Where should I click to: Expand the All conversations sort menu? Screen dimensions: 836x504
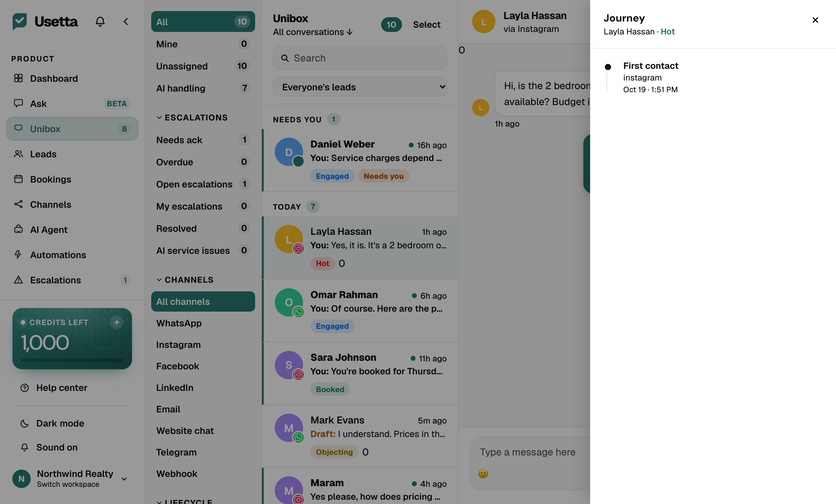point(313,32)
